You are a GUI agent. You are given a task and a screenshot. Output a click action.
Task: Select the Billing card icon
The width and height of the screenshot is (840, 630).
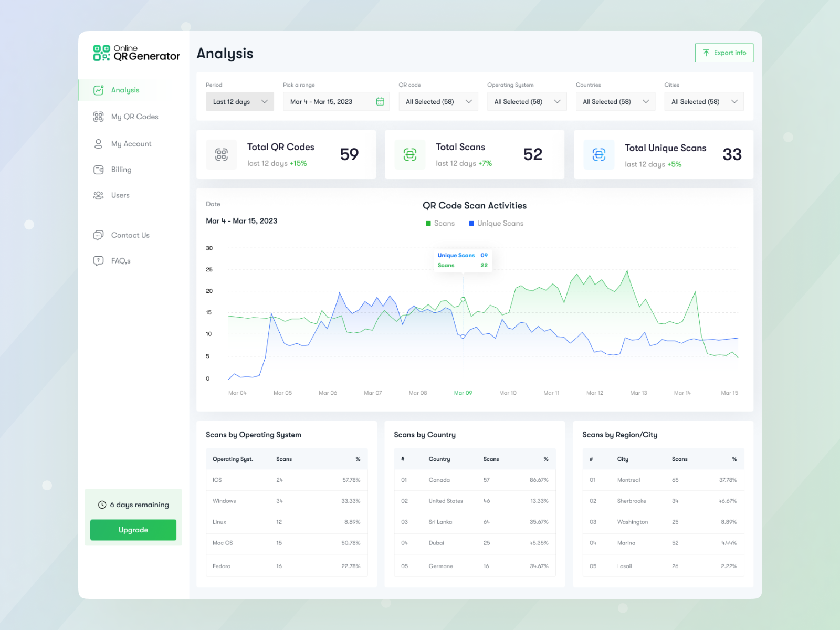[98, 169]
